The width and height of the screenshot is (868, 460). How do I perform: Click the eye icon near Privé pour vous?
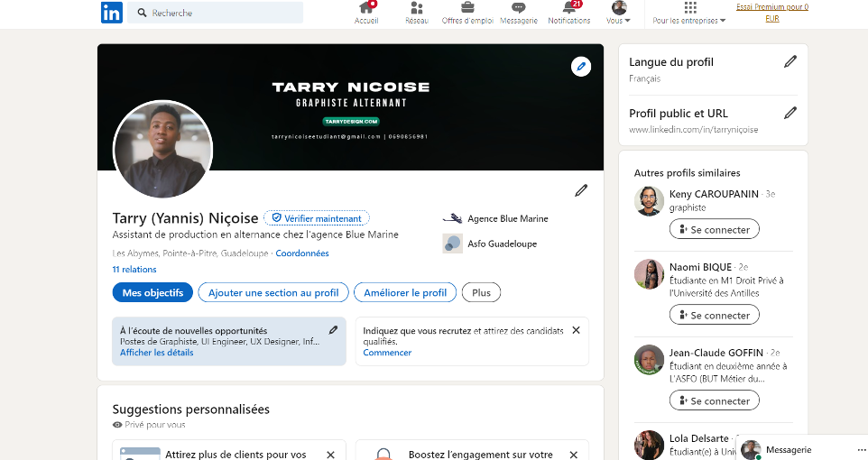(x=117, y=425)
